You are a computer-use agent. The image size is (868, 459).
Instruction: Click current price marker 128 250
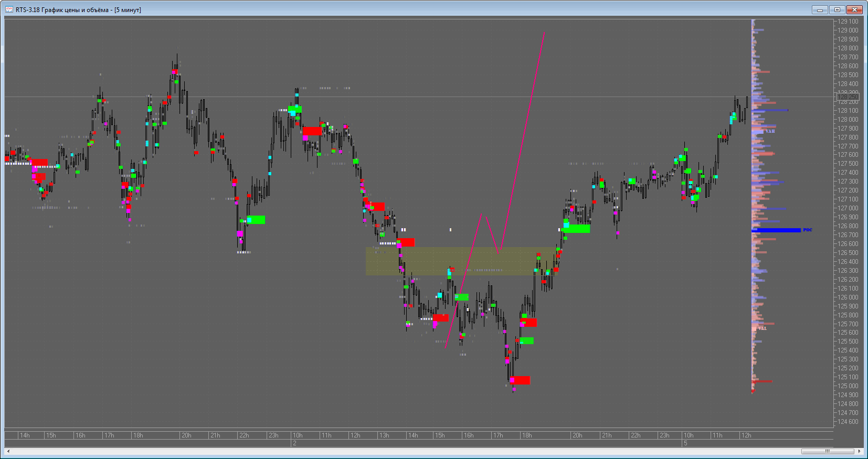tap(848, 97)
